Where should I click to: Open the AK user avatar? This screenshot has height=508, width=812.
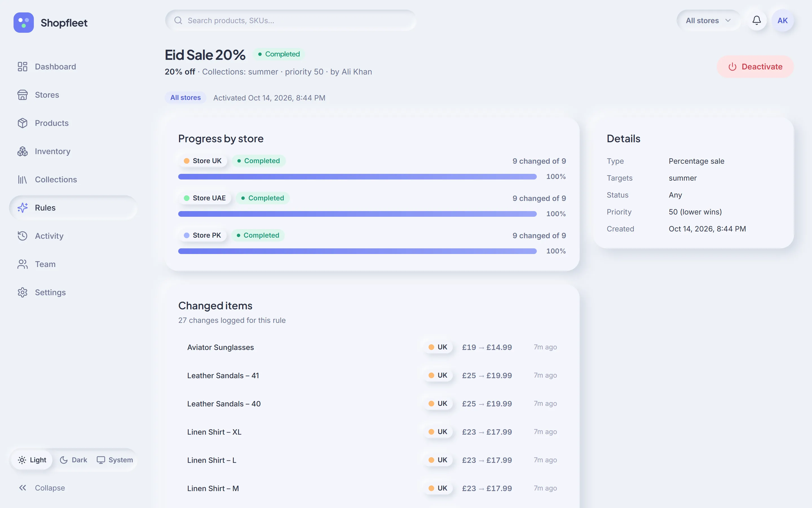pos(782,21)
